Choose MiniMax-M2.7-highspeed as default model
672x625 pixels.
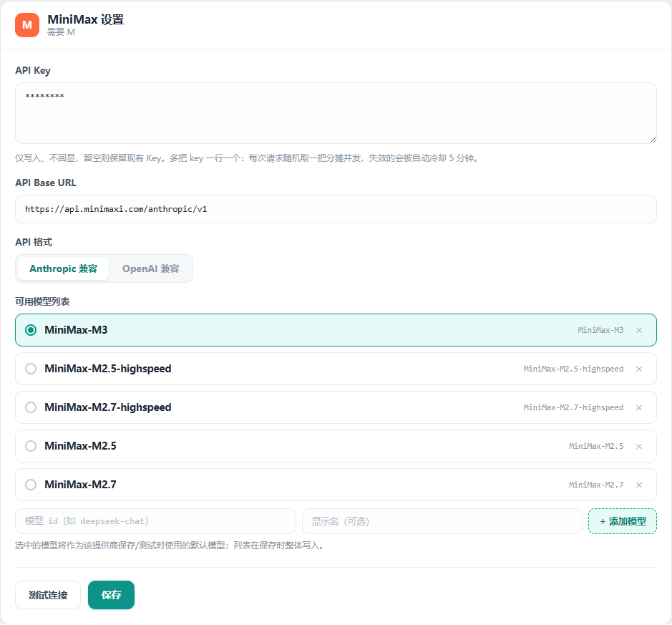(x=31, y=407)
